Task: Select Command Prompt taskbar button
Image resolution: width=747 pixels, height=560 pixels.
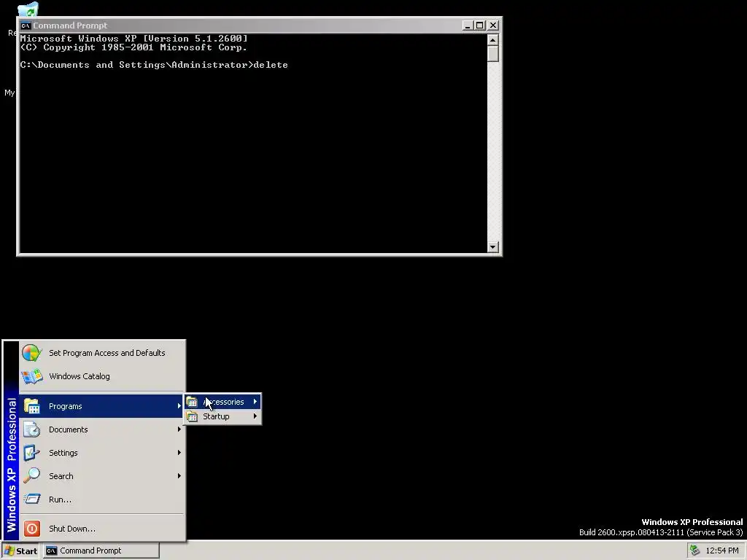Action: pyautogui.click(x=101, y=551)
